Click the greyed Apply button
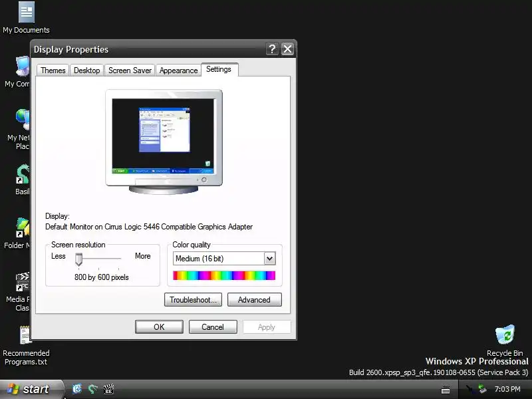 [x=267, y=327]
